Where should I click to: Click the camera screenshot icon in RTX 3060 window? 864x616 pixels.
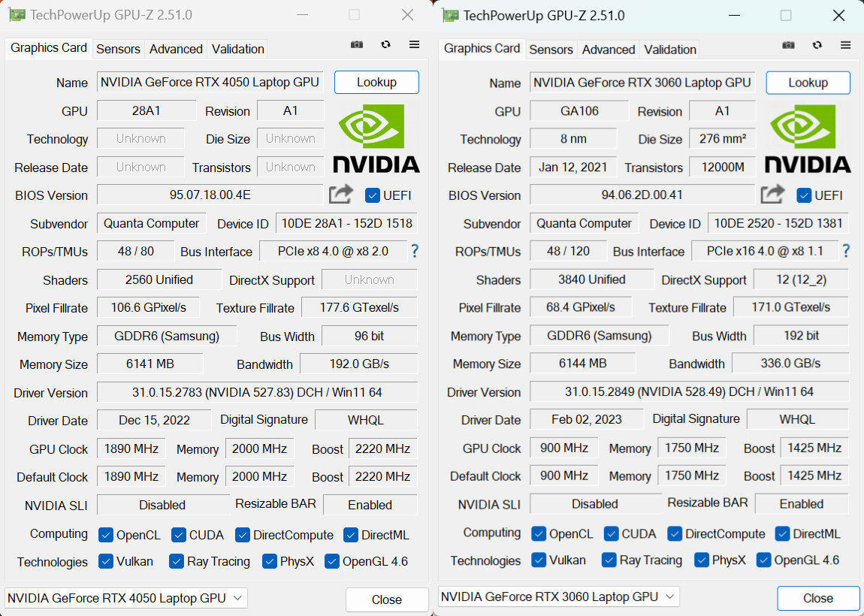point(788,45)
